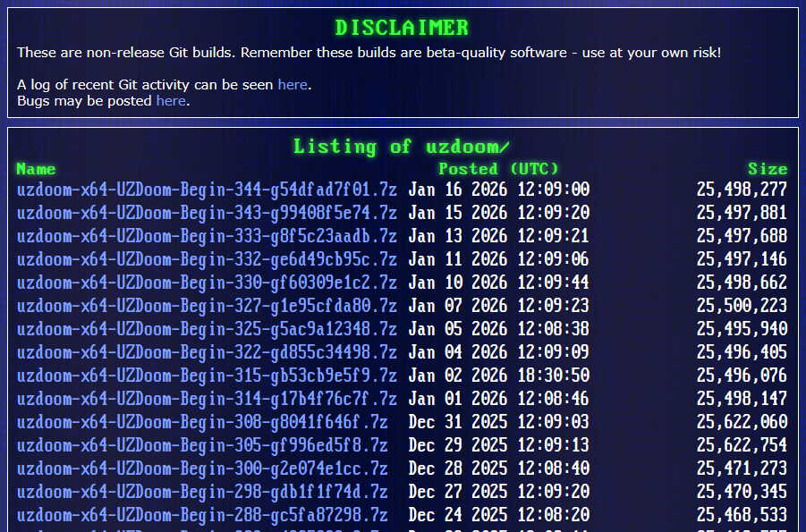The width and height of the screenshot is (806, 532).
Task: Download build posted Jan 07 2026
Action: (x=207, y=306)
